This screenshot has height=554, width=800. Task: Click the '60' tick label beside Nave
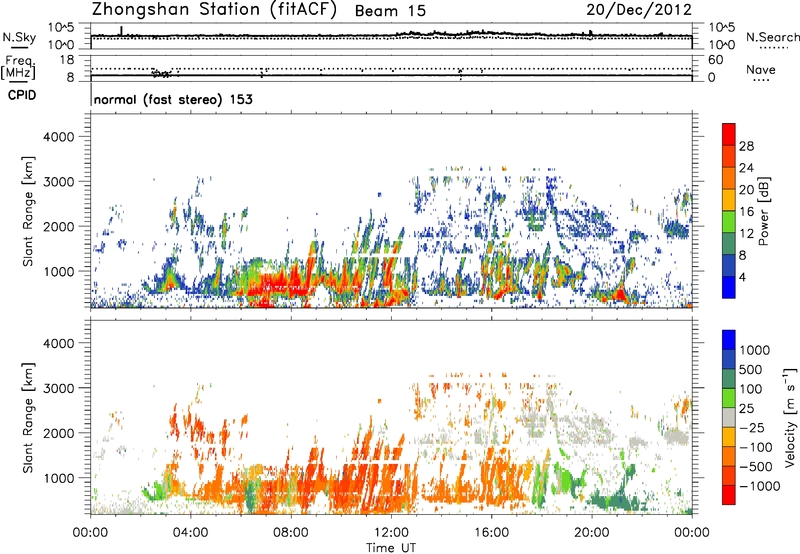click(x=715, y=60)
